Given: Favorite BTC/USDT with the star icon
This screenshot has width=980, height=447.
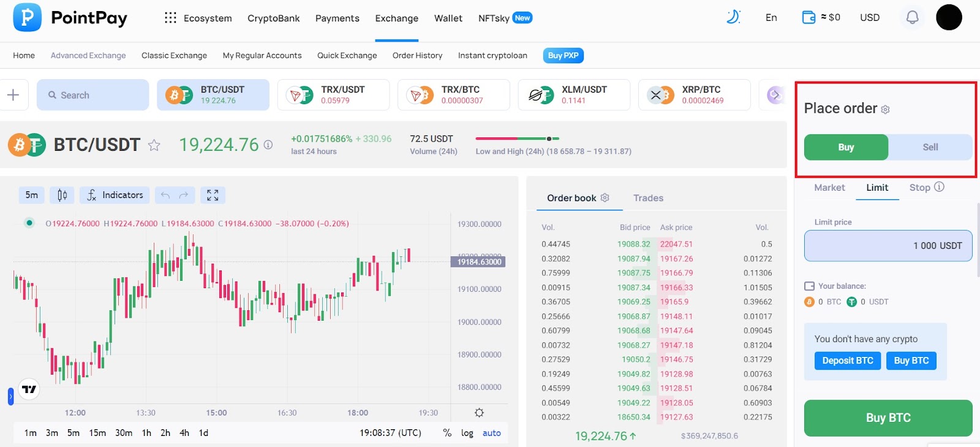Looking at the screenshot, I should pos(154,145).
